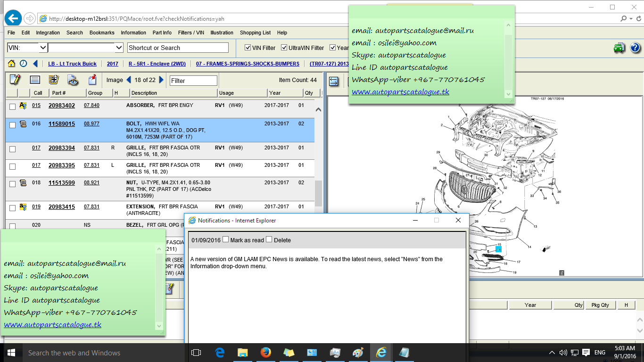Image resolution: width=644 pixels, height=362 pixels.
Task: Click the small icon below the illustration
Action: [x=561, y=272]
